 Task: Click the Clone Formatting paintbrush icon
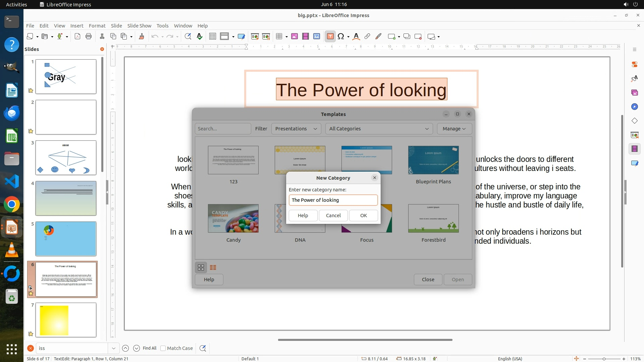[141, 37]
